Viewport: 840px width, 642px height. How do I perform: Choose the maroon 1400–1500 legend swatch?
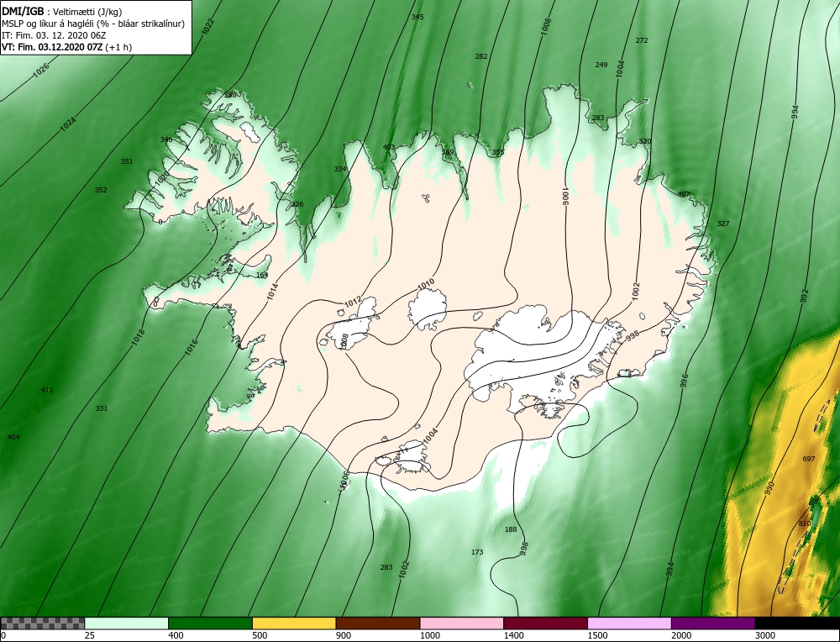tap(545, 624)
